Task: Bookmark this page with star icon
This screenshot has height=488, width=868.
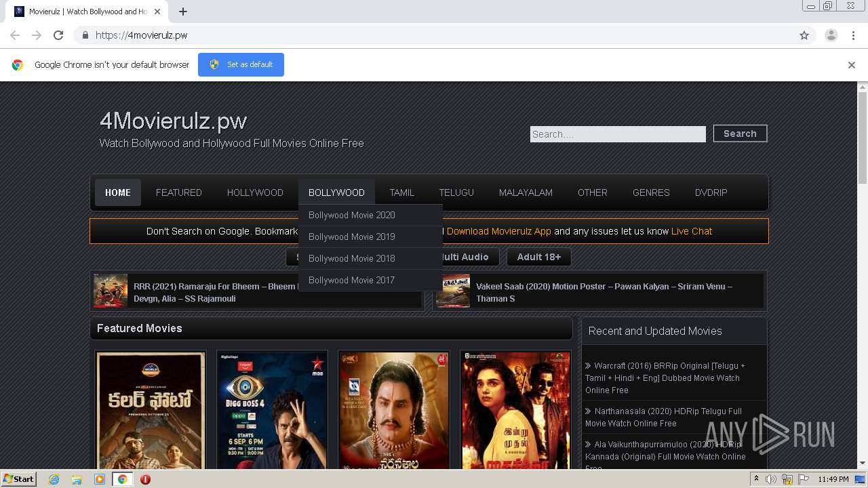Action: (x=804, y=35)
